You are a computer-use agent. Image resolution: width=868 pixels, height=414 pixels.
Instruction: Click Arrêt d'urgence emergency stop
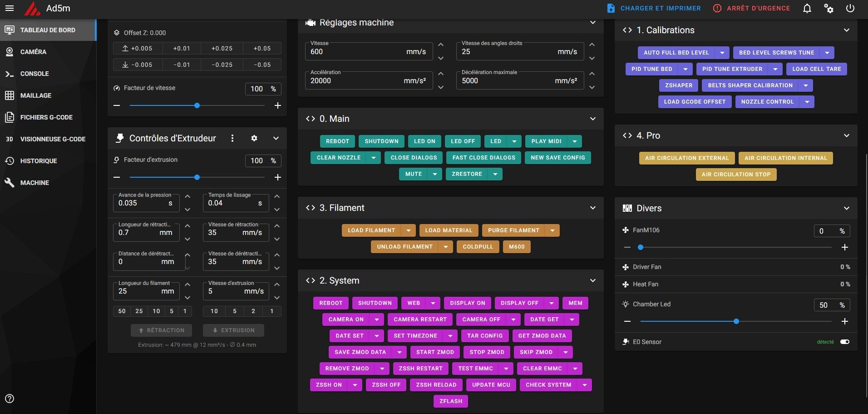coord(751,8)
